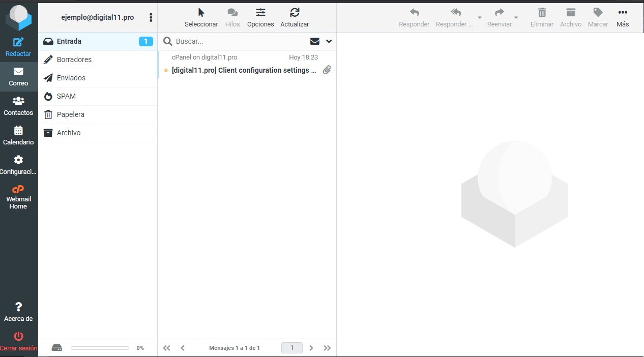Viewport: 644px width, 357px height.
Task: Open Configuración from the sidebar
Action: (19, 161)
